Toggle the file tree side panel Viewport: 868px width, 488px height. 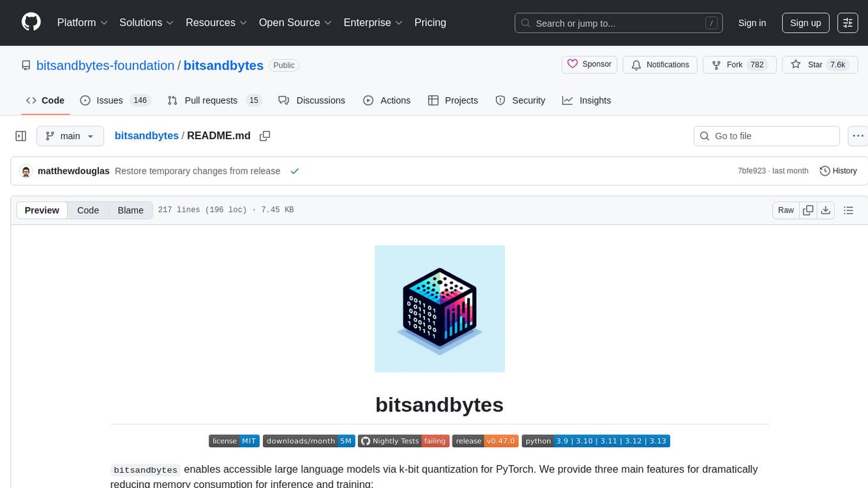click(x=21, y=136)
